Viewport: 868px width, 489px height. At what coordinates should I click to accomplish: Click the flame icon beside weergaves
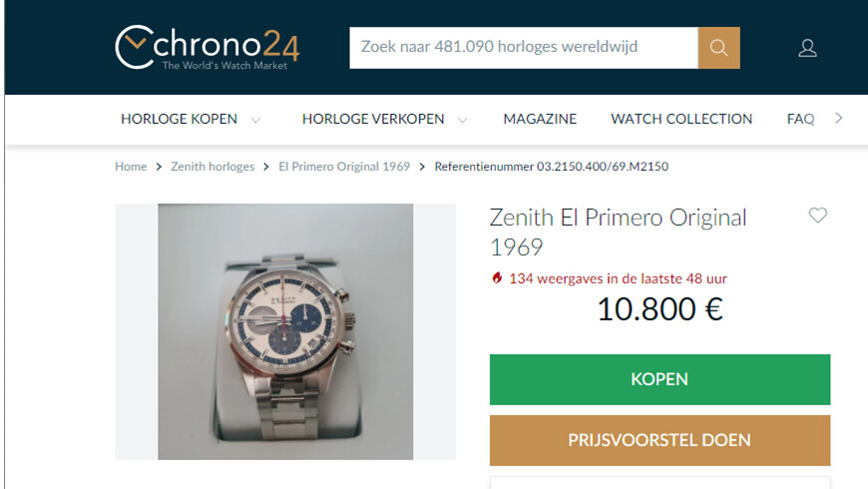(x=497, y=278)
